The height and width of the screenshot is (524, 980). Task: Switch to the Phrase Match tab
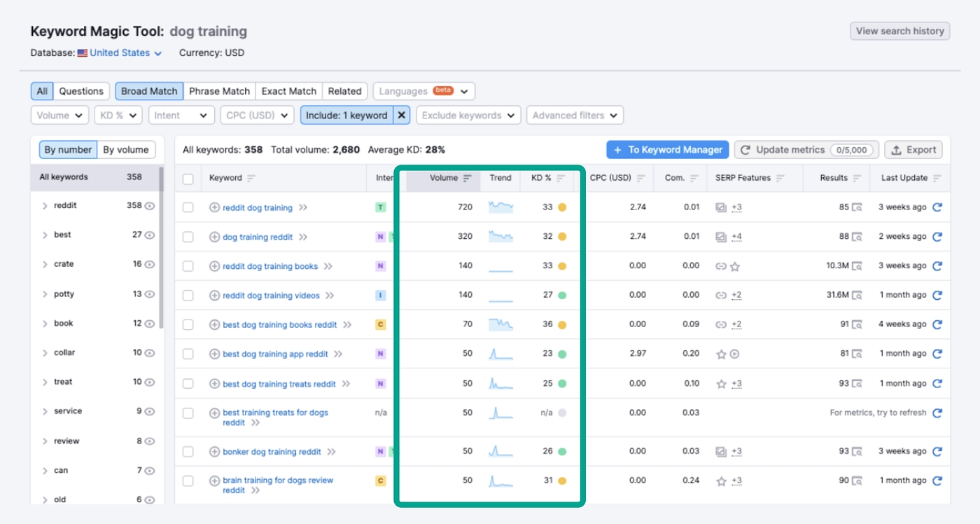point(219,91)
